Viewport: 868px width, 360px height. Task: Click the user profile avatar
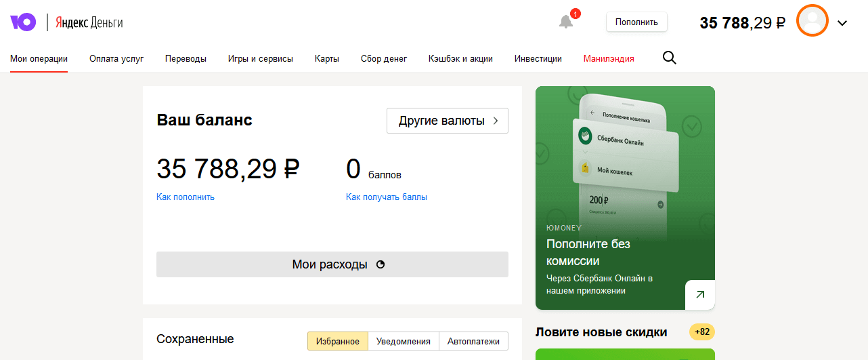point(812,22)
